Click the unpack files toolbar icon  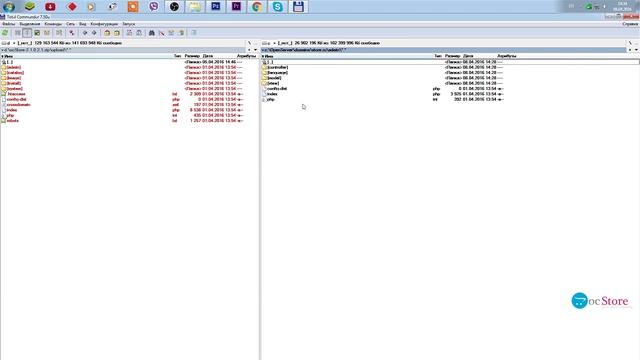click(117, 33)
